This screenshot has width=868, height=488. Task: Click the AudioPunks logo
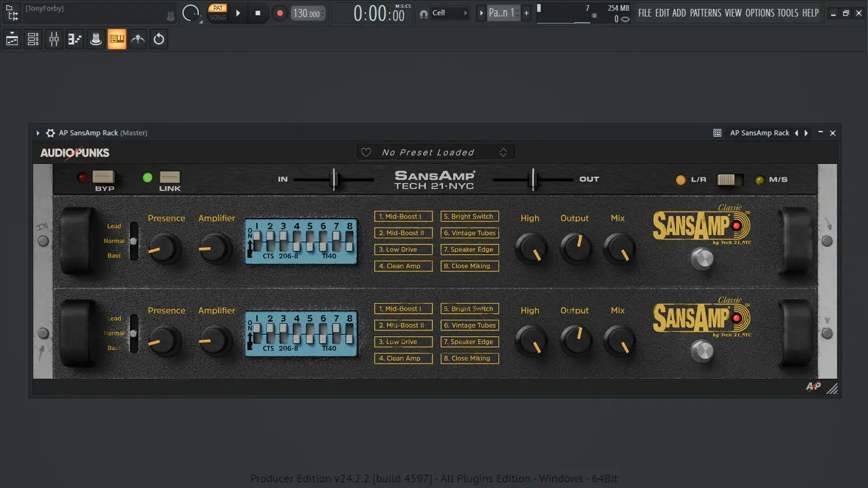click(x=75, y=152)
